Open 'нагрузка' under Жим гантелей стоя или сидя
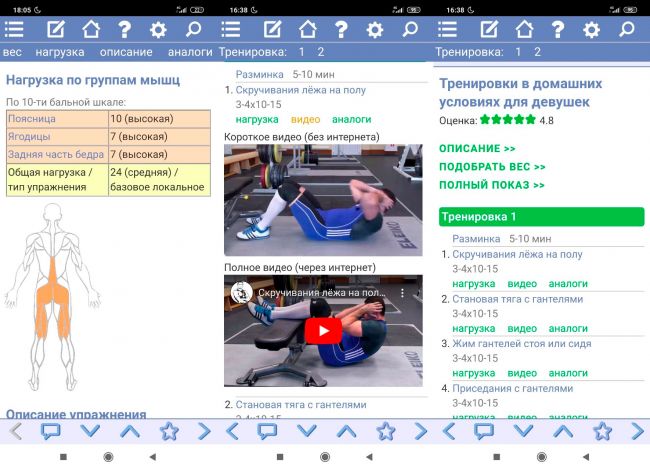 pos(473,373)
